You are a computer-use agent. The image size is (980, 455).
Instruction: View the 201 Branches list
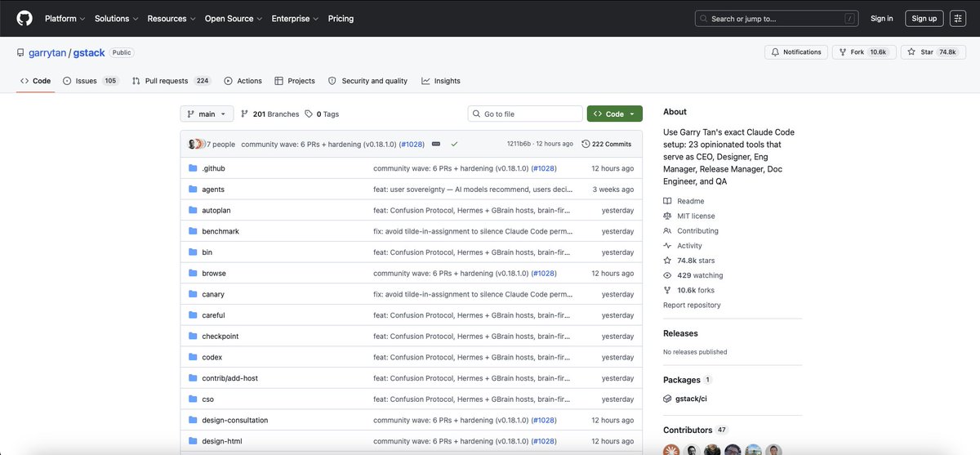(x=269, y=114)
